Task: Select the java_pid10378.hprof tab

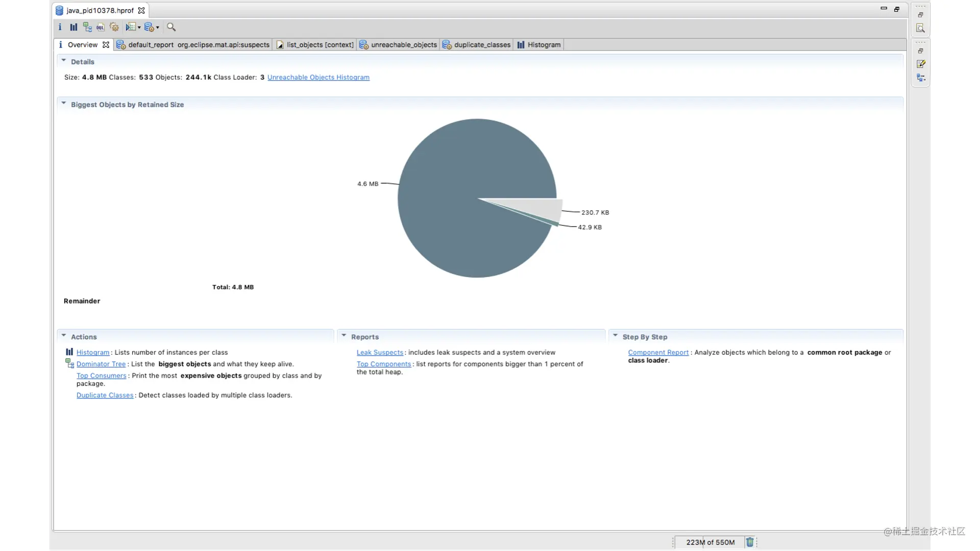Action: (x=100, y=10)
